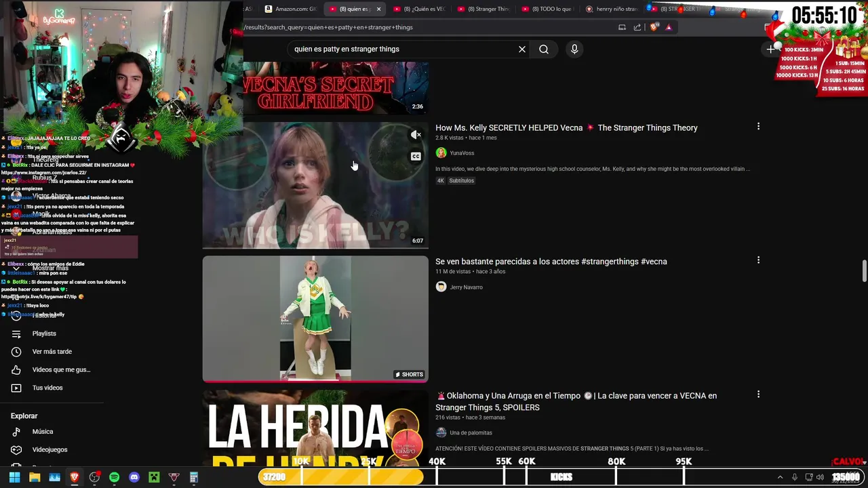Click YunaVoss channel name

tap(462, 153)
